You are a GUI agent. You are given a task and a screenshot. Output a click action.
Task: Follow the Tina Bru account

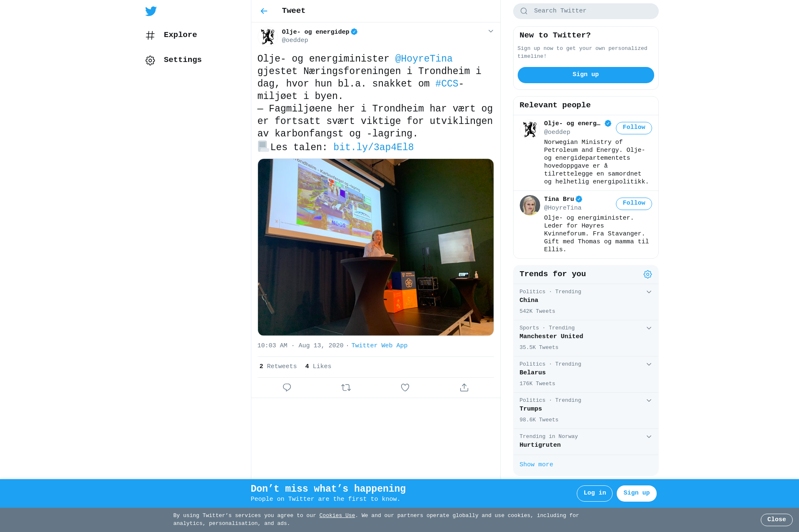pos(634,203)
